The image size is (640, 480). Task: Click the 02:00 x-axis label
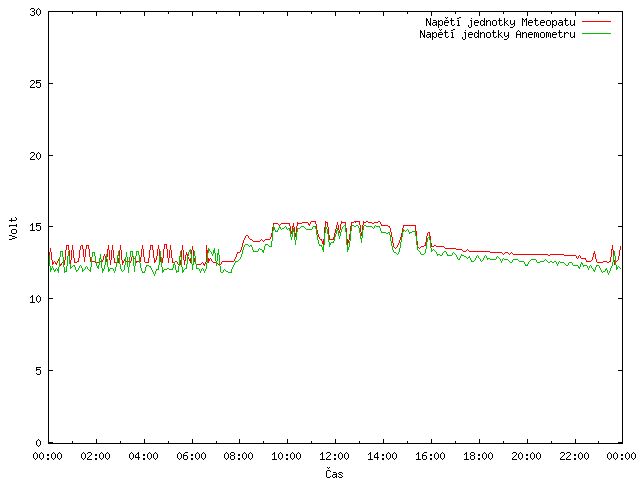point(96,456)
